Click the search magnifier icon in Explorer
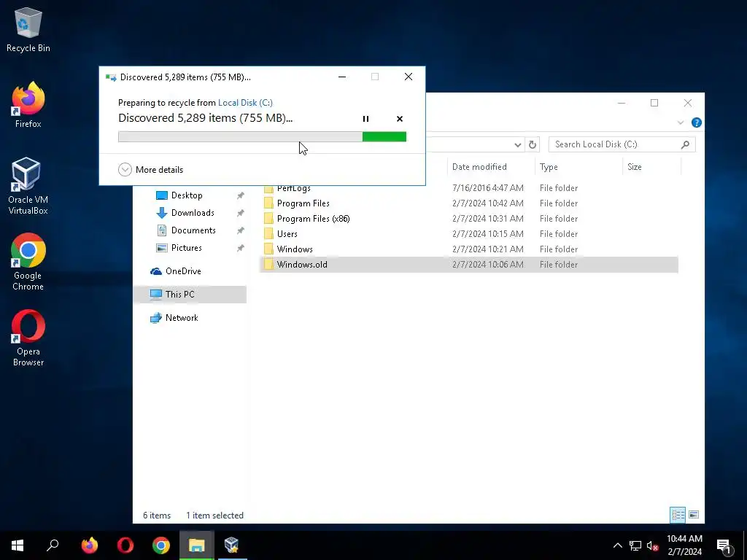The height and width of the screenshot is (560, 747). pos(685,144)
